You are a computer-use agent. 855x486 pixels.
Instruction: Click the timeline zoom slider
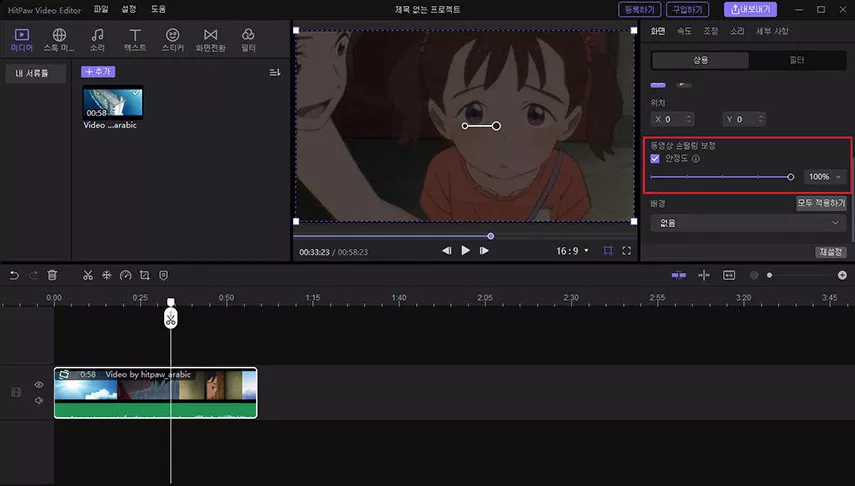click(798, 275)
